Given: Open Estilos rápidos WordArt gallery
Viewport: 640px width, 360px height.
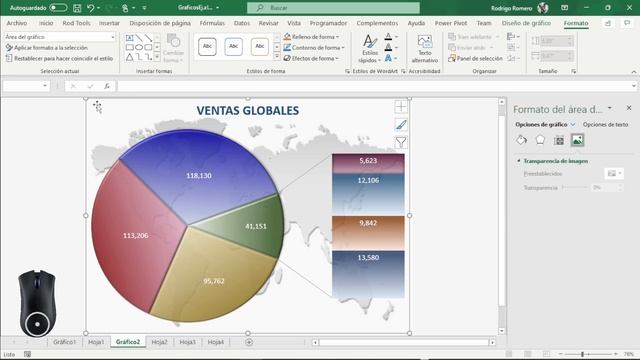Looking at the screenshot, I should tap(370, 49).
